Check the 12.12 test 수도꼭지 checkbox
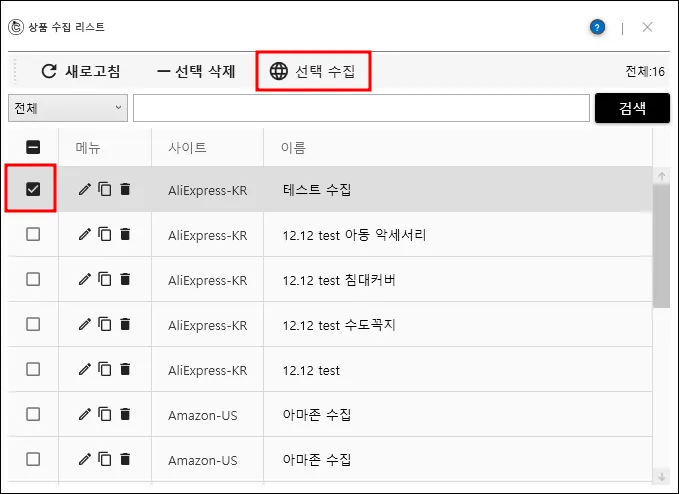The height and width of the screenshot is (494, 679). pos(33,324)
